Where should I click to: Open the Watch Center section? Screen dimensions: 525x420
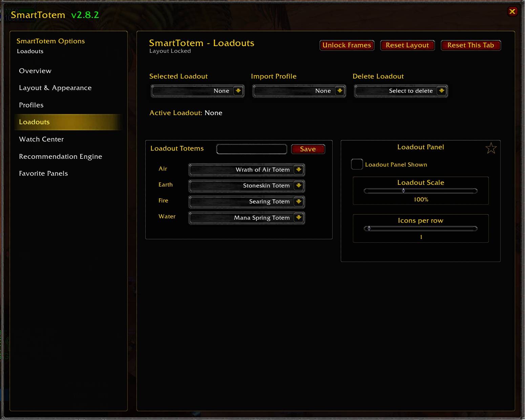(41, 139)
